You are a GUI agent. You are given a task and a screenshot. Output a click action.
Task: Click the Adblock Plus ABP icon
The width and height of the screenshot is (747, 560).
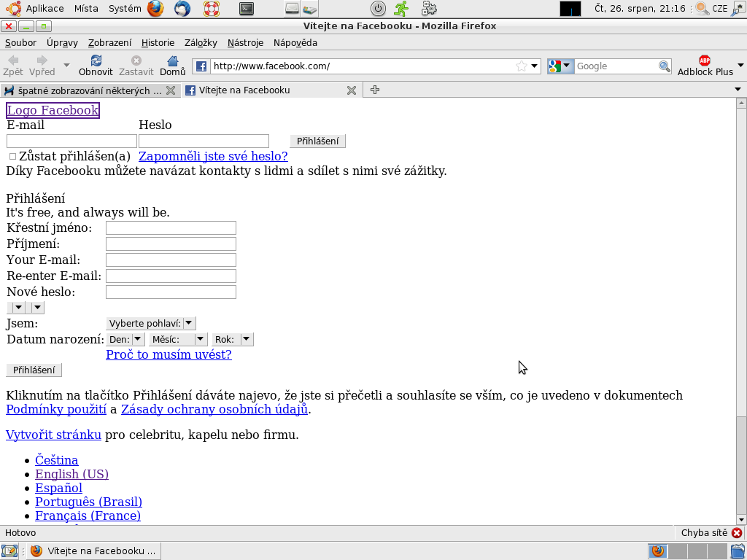tap(705, 61)
